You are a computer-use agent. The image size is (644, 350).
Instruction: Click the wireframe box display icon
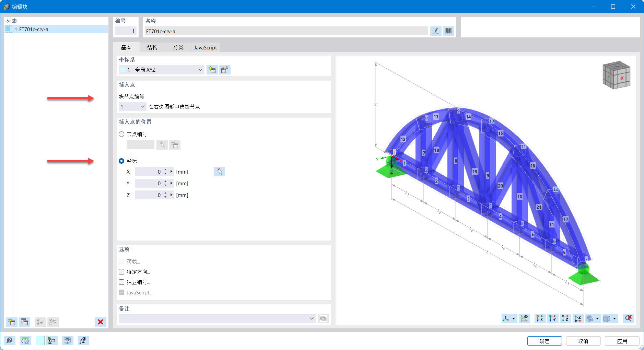click(607, 318)
